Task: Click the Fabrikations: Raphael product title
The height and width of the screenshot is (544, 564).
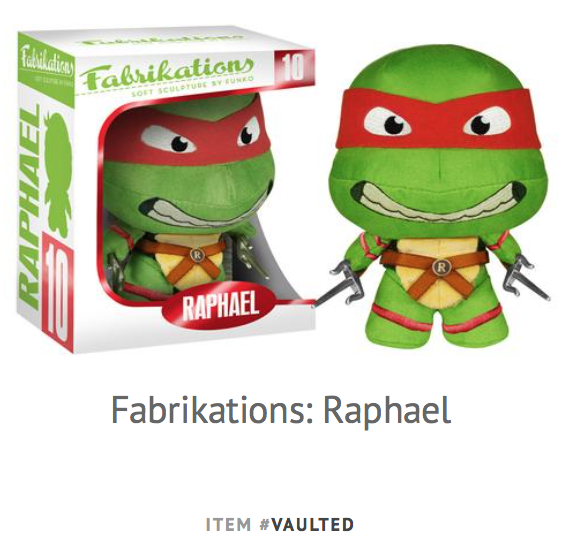Action: (281, 411)
